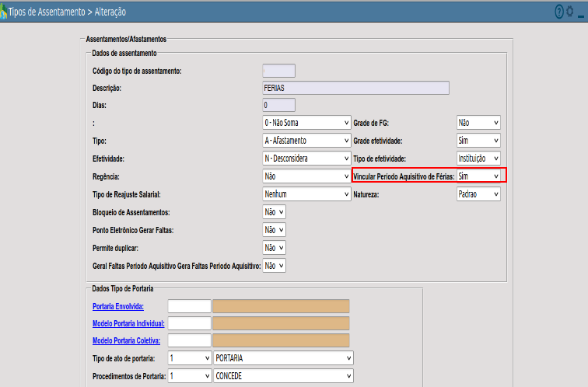Expand the CONCEDE procedimentos dropdown
588x387 pixels.
(x=283, y=376)
